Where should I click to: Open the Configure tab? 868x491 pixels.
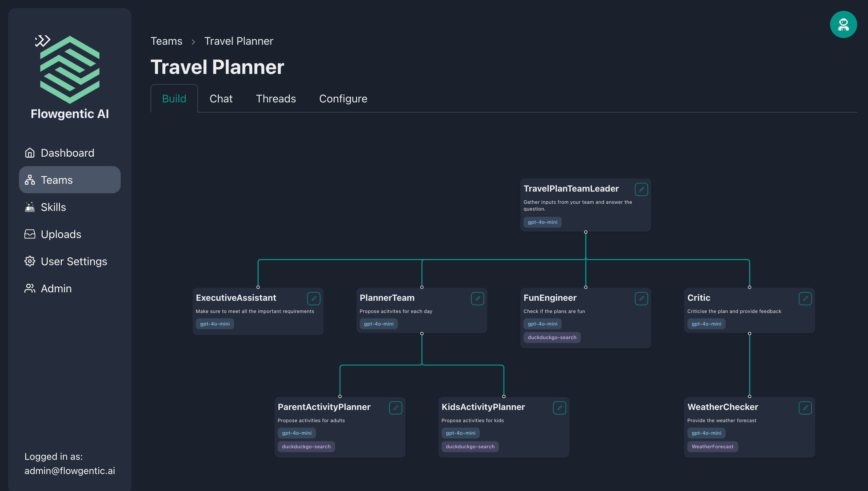343,99
